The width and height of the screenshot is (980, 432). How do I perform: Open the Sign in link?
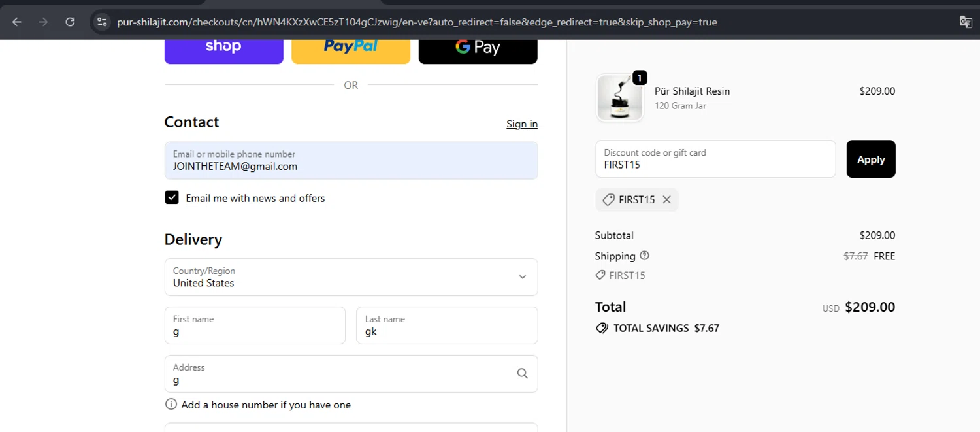click(x=522, y=124)
